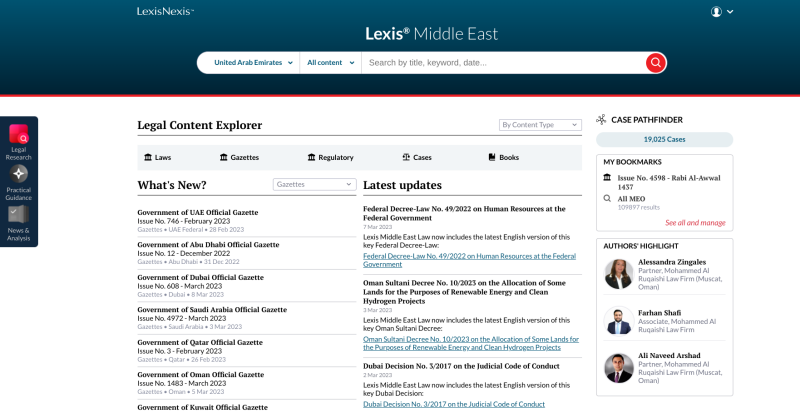Expand the user account menu chevron
The height and width of the screenshot is (413, 800).
click(730, 12)
